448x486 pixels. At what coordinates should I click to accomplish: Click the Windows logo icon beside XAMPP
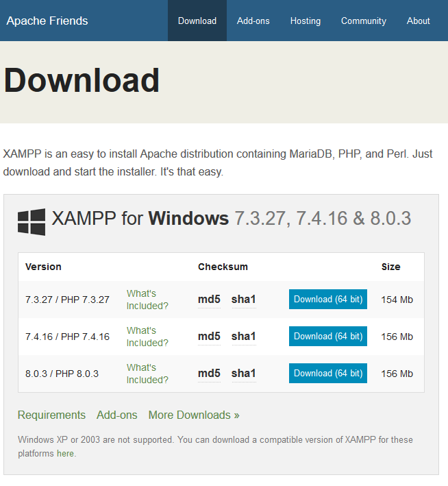32,222
